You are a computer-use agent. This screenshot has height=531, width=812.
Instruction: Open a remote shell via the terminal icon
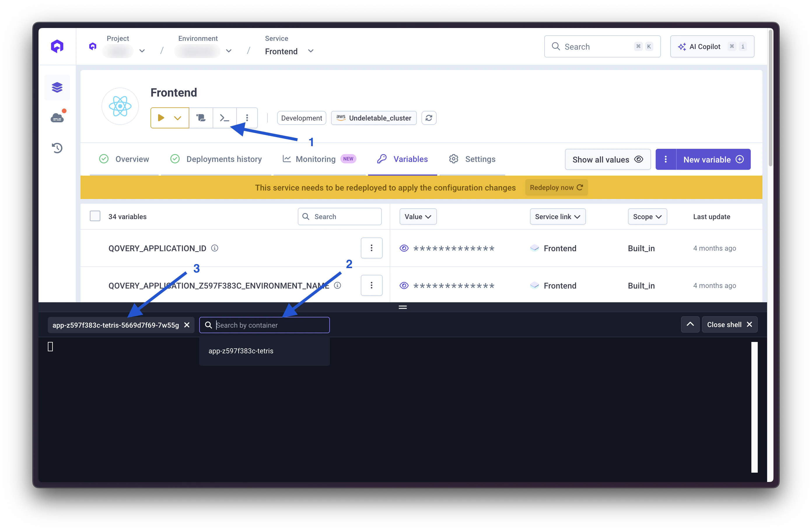pos(225,118)
